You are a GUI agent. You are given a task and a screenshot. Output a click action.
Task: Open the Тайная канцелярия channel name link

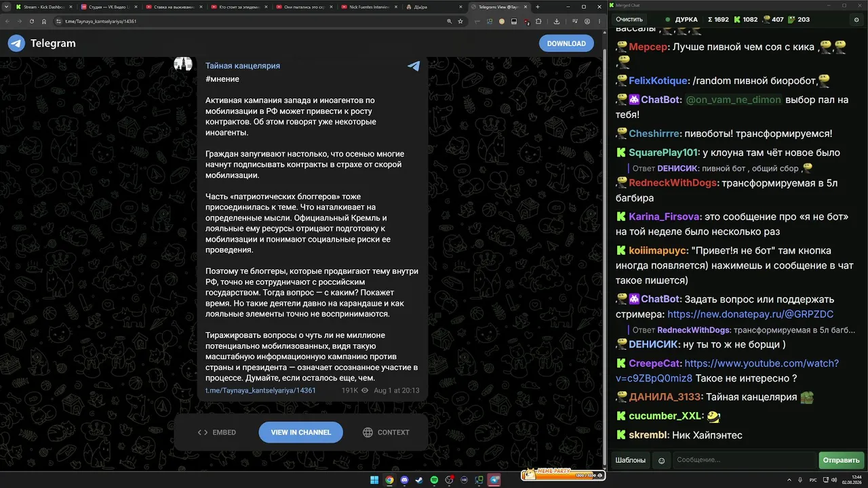(243, 66)
